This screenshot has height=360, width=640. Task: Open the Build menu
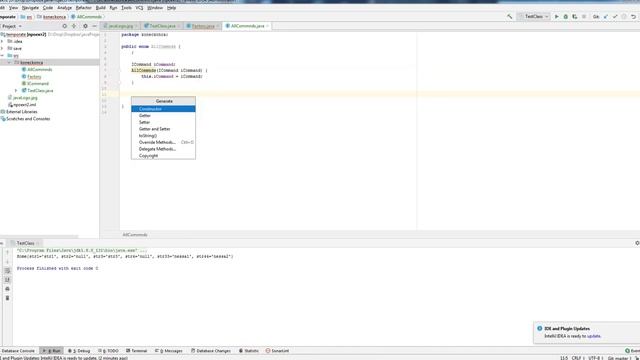tap(100, 8)
